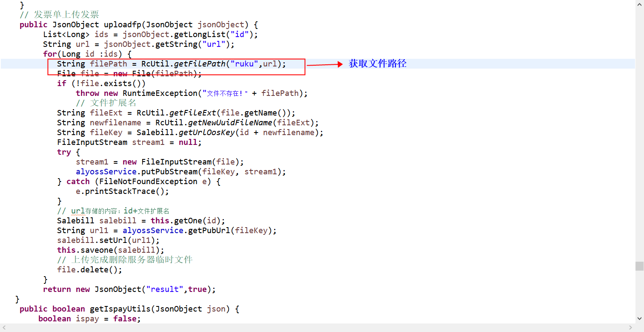Click the this.getOne(id) call
The image size is (644, 332).
click(x=186, y=221)
